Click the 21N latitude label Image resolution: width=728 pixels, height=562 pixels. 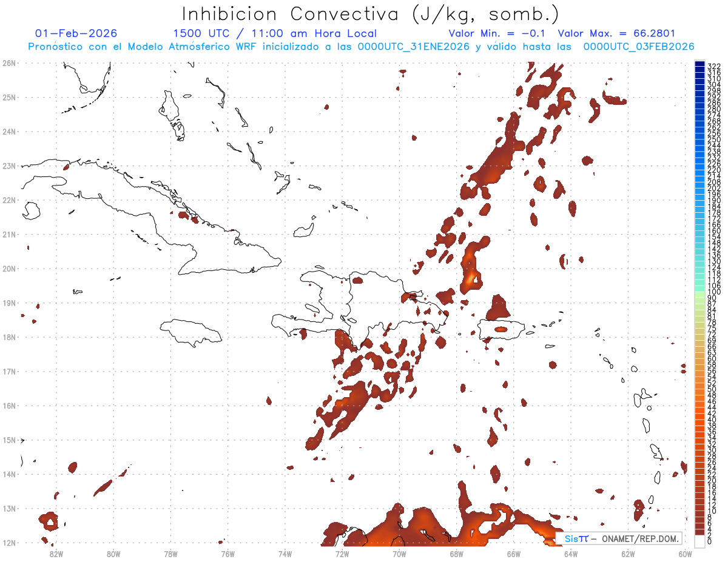(x=9, y=234)
